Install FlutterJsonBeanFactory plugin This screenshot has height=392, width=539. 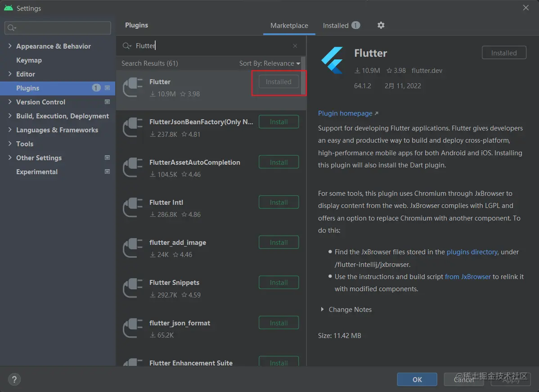279,122
